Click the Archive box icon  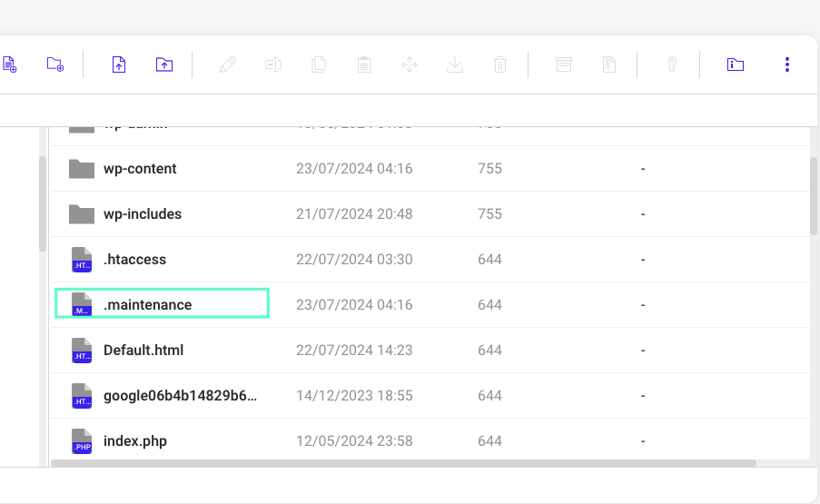click(x=564, y=64)
